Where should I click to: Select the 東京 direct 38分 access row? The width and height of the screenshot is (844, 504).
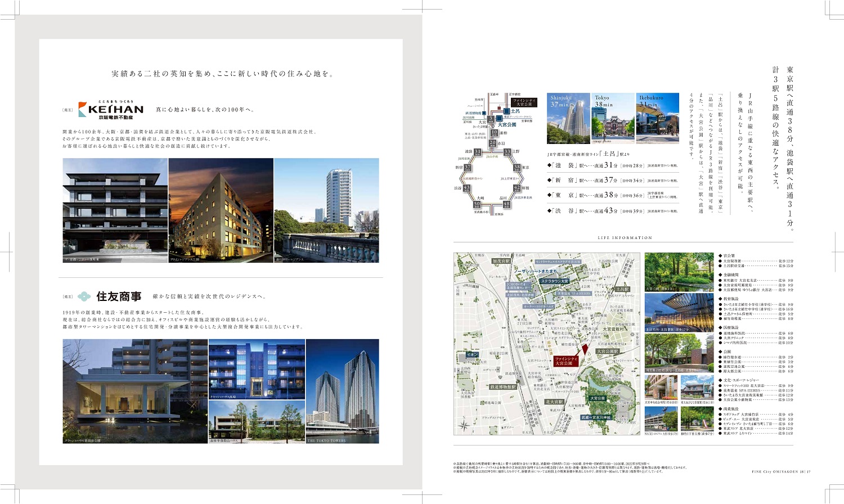point(613,195)
